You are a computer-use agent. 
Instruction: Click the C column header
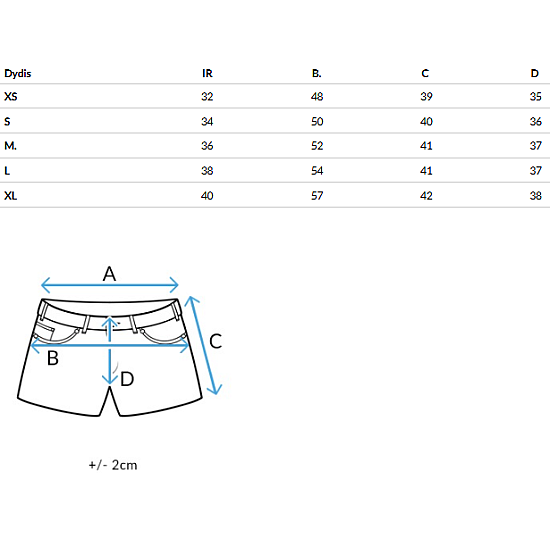tap(425, 73)
